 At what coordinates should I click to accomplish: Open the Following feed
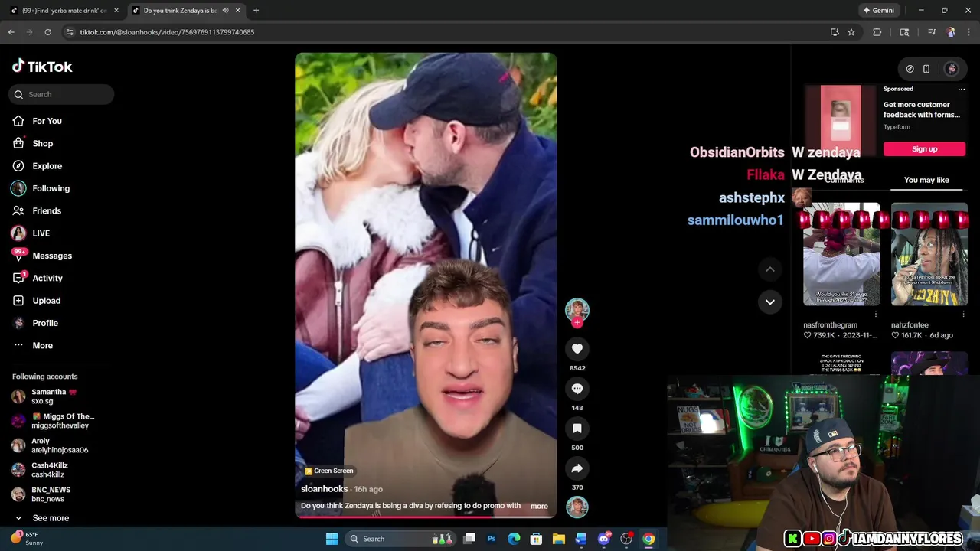[50, 188]
